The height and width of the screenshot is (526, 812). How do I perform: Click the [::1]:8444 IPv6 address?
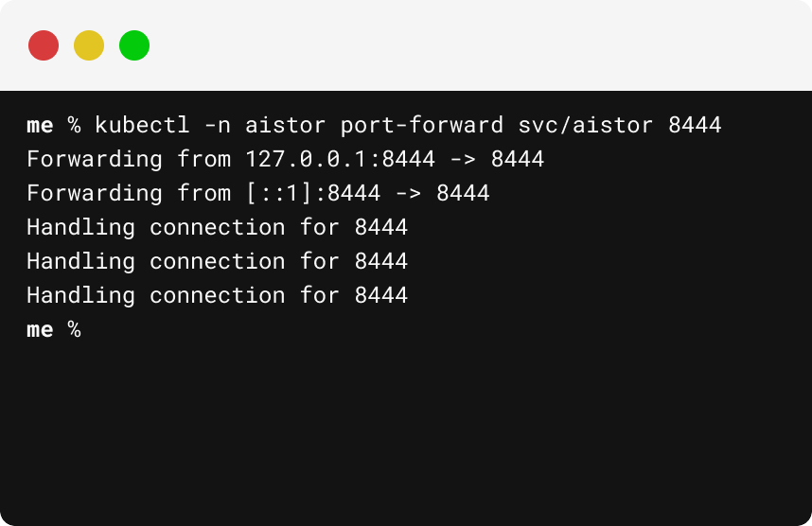coord(313,193)
